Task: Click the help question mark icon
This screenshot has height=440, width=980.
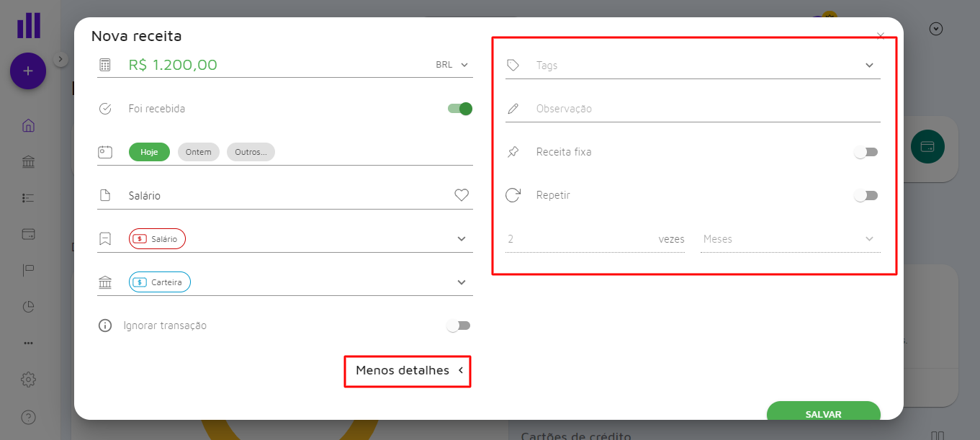Action: [x=28, y=417]
